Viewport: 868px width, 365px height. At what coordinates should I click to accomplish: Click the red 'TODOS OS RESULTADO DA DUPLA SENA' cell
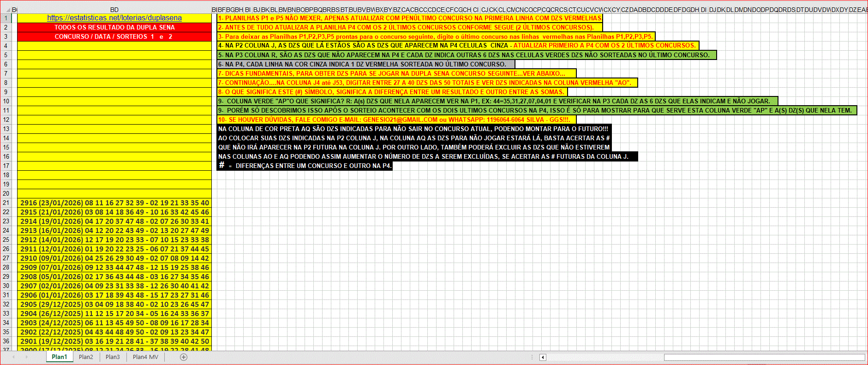click(114, 27)
